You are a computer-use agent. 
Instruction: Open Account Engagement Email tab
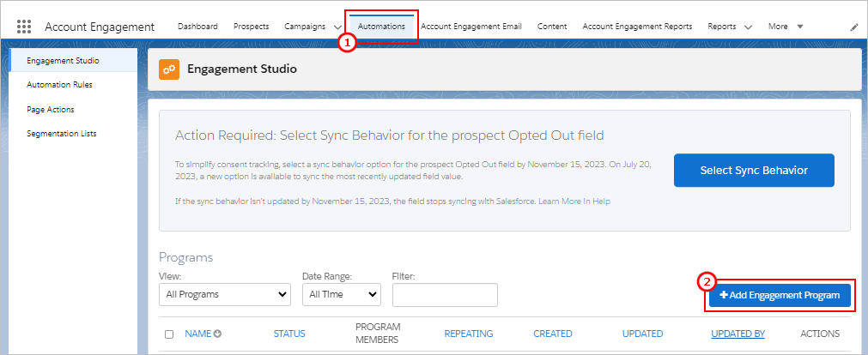click(x=471, y=26)
